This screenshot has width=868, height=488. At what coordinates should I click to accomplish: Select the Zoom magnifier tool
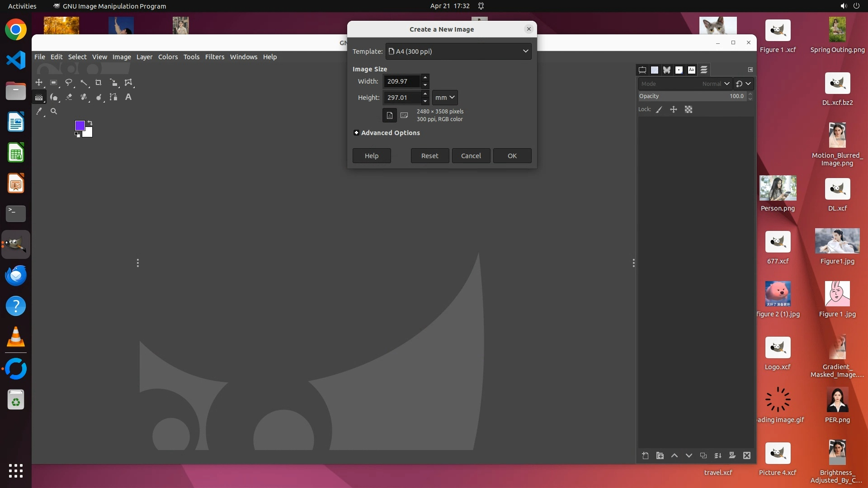tap(54, 111)
